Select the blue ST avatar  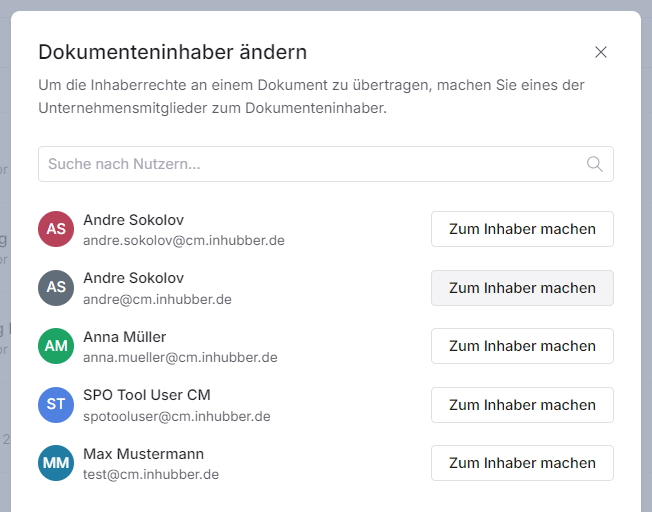click(x=56, y=404)
